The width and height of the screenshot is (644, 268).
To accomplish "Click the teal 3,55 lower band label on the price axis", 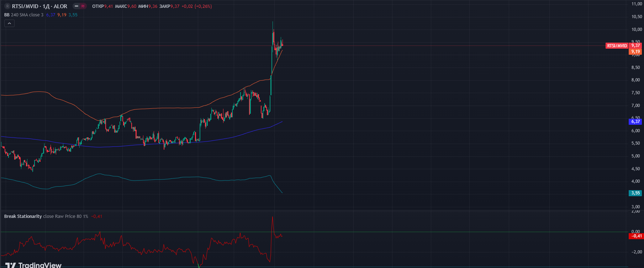I will pyautogui.click(x=635, y=193).
